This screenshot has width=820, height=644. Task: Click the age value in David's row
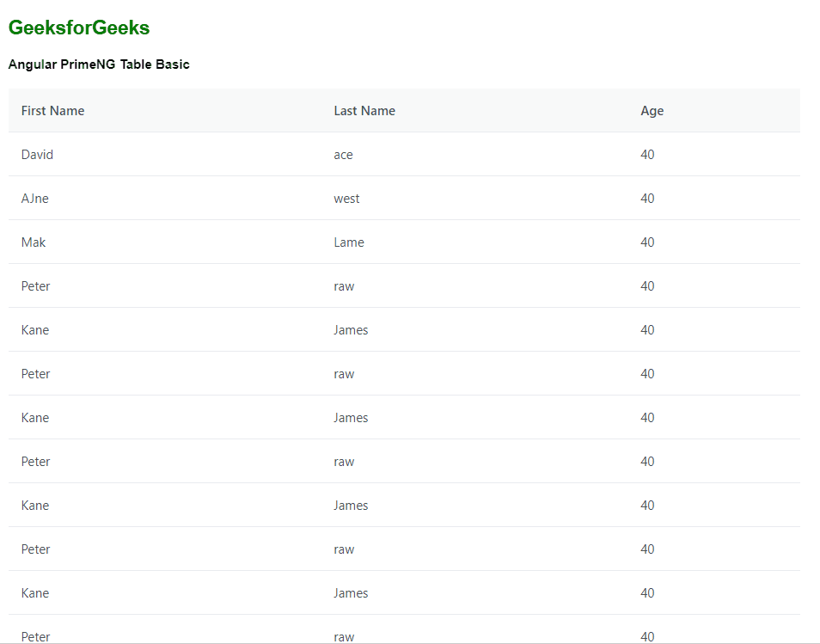pyautogui.click(x=647, y=155)
